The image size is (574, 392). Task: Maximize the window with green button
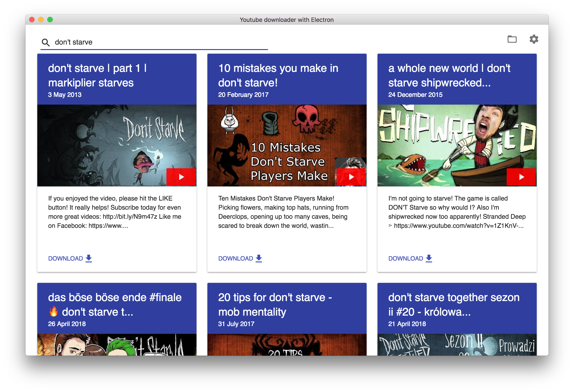point(50,20)
